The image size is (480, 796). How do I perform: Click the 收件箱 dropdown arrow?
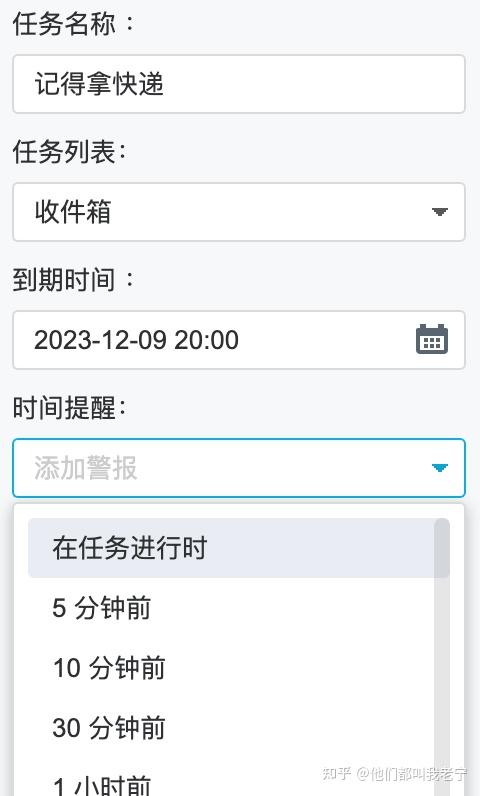click(439, 212)
